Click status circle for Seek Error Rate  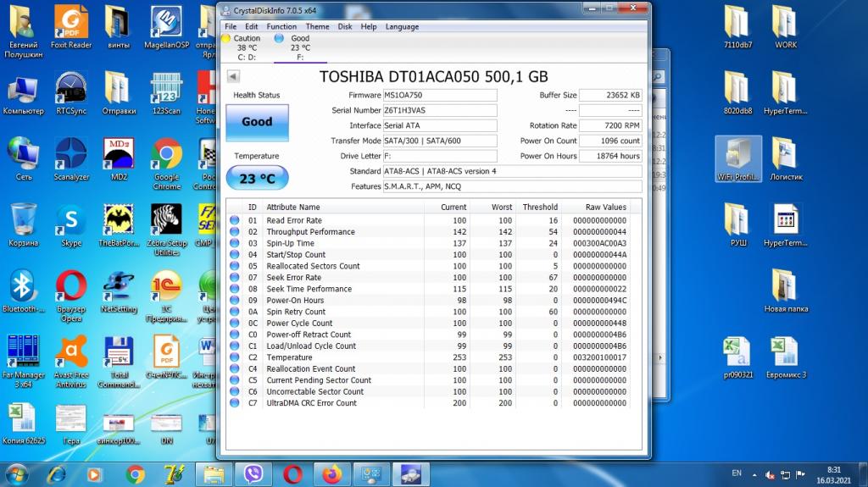235,277
